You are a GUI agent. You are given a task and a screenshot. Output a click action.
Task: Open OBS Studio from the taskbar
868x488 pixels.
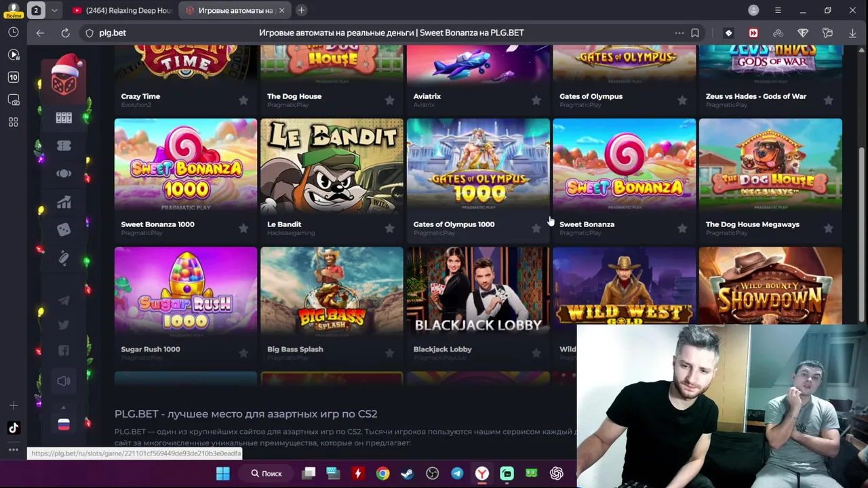[433, 473]
